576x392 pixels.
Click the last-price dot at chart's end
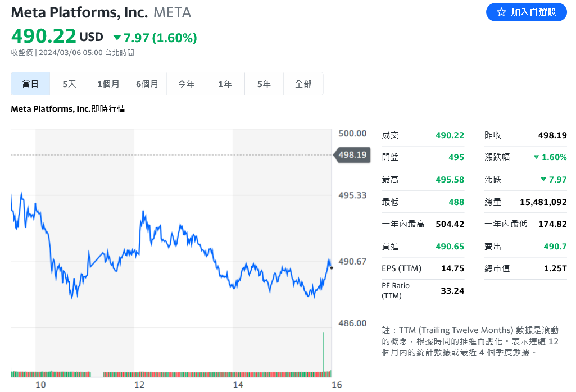click(332, 268)
